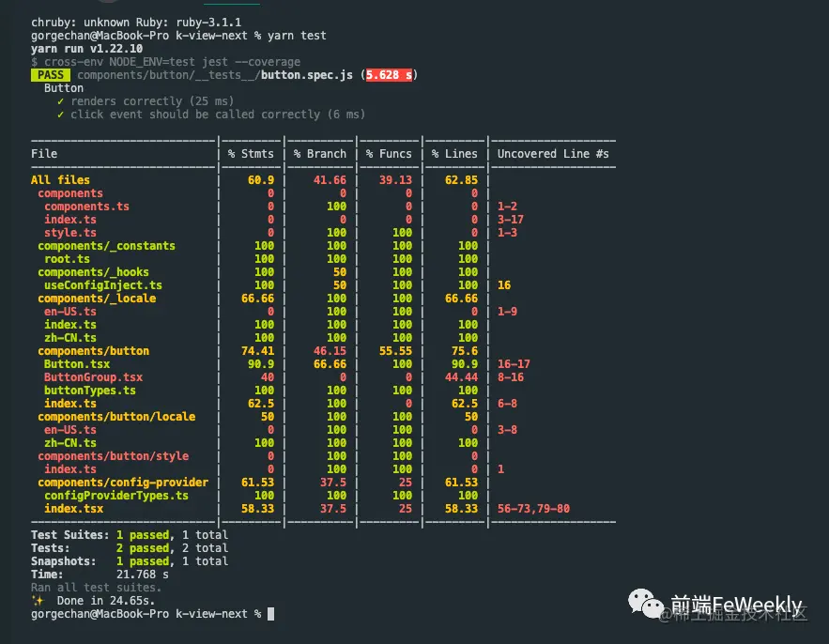This screenshot has width=829, height=644.
Task: Click the Button.tsx file name
Action: [x=77, y=364]
